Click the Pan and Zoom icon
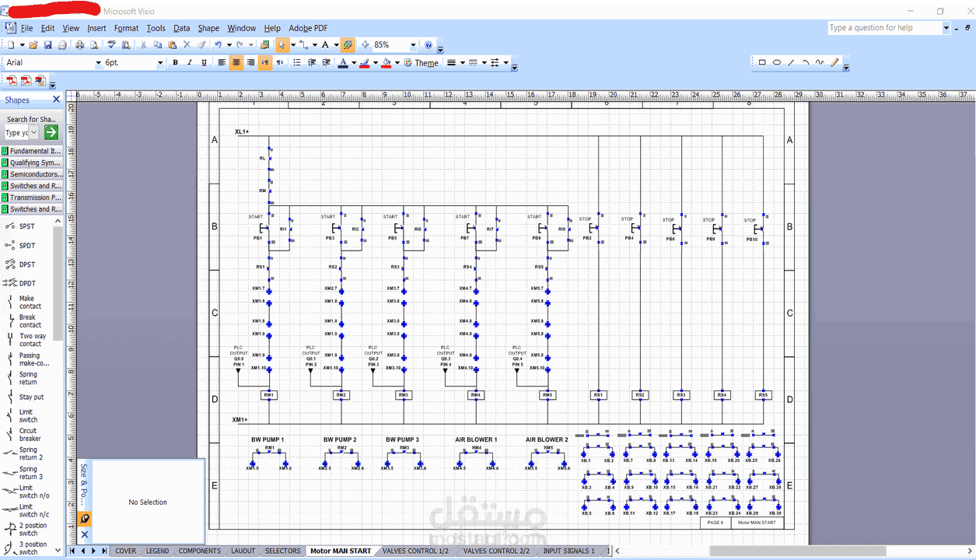The width and height of the screenshot is (976, 560). (x=365, y=44)
